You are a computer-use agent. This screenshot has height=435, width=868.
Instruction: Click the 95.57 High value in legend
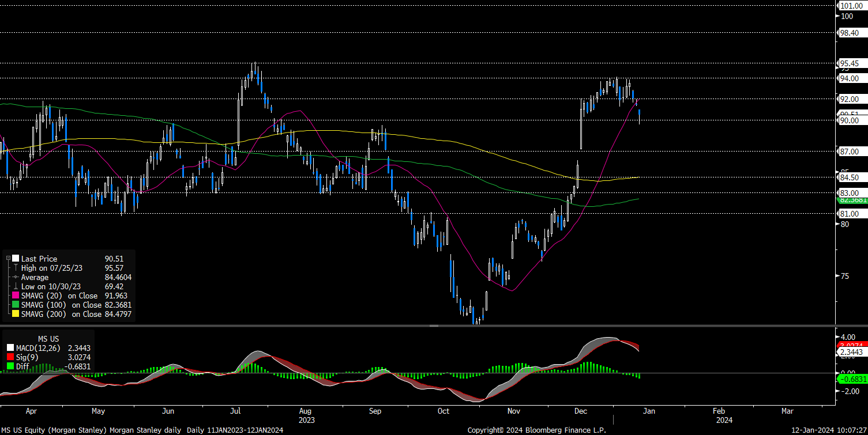click(115, 268)
